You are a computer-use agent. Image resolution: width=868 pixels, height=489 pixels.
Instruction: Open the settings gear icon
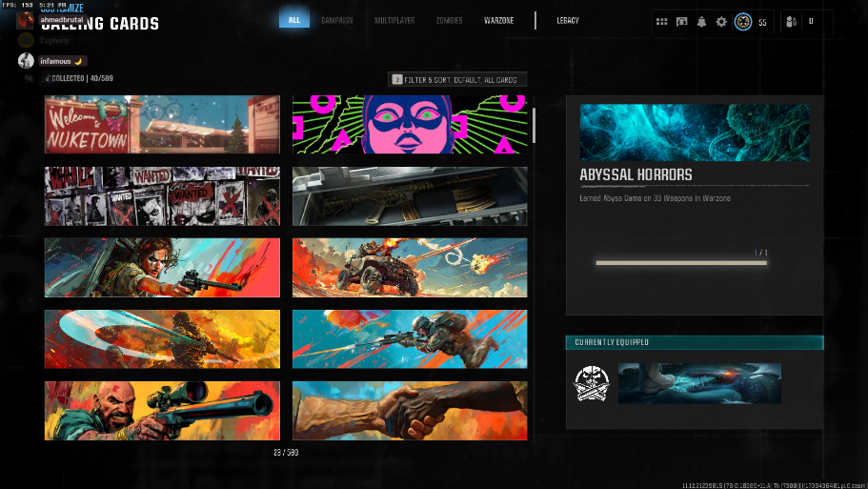tap(721, 22)
